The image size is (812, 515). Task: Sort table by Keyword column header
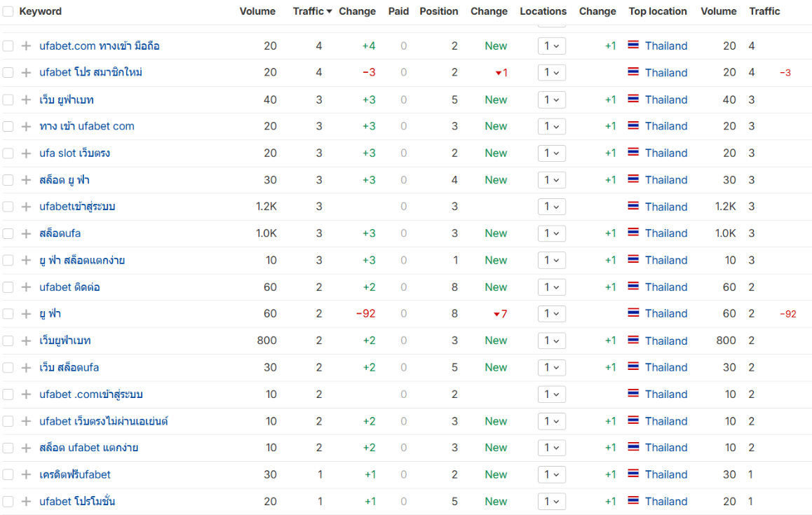(x=41, y=11)
